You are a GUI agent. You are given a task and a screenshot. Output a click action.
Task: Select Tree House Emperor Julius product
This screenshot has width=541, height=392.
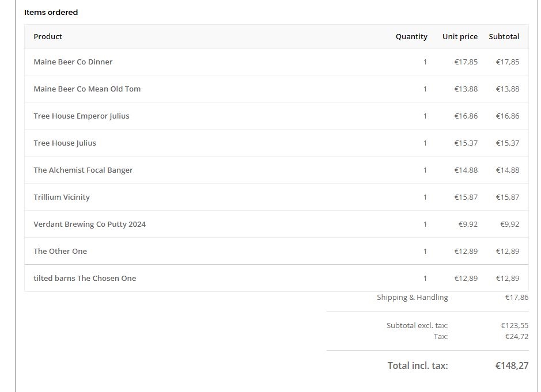tap(81, 116)
